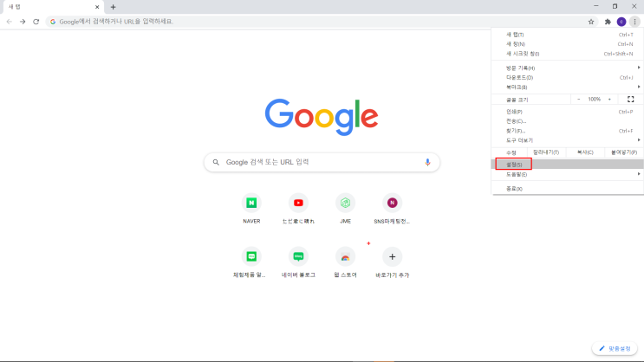Viewport: 644px width, 362px height.
Task: Expand the 북마크(B) submenu
Action: pos(568,87)
